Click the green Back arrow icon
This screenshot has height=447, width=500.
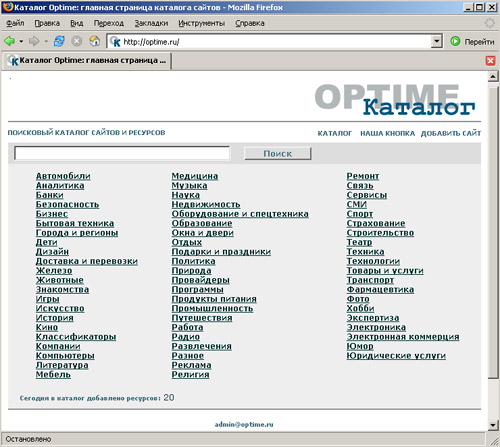(9, 41)
